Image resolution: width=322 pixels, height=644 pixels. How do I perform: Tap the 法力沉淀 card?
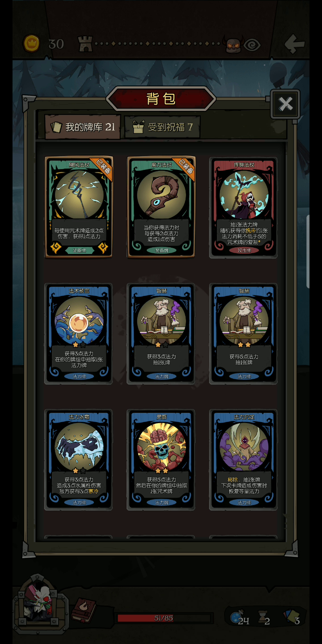pos(244,460)
